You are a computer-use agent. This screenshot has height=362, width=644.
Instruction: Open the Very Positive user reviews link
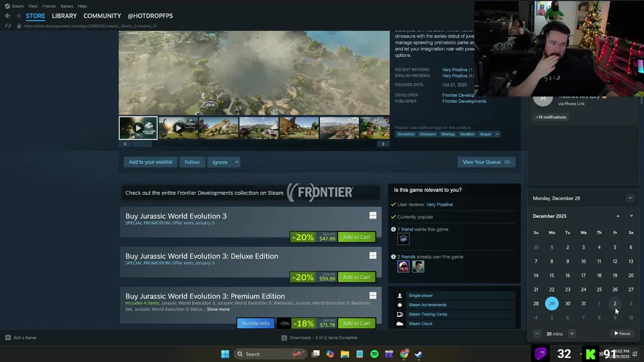pos(440,205)
